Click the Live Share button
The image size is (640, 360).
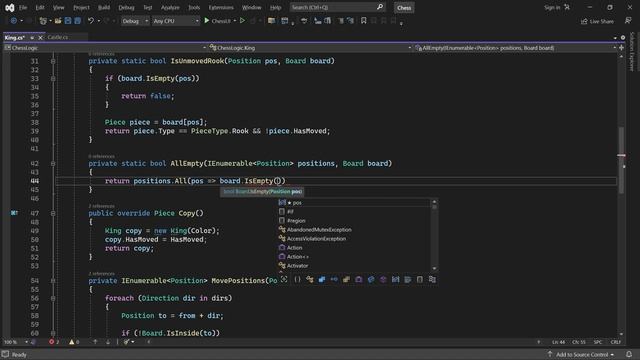click(x=597, y=21)
